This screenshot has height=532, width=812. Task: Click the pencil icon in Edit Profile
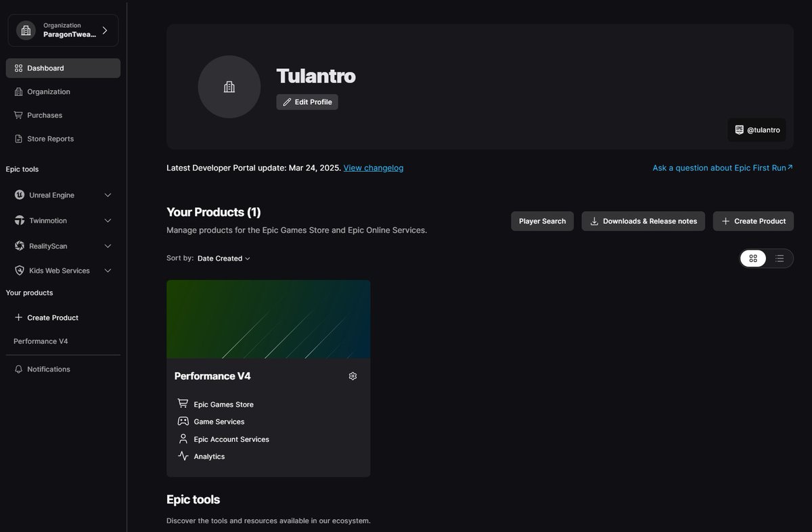(x=287, y=102)
